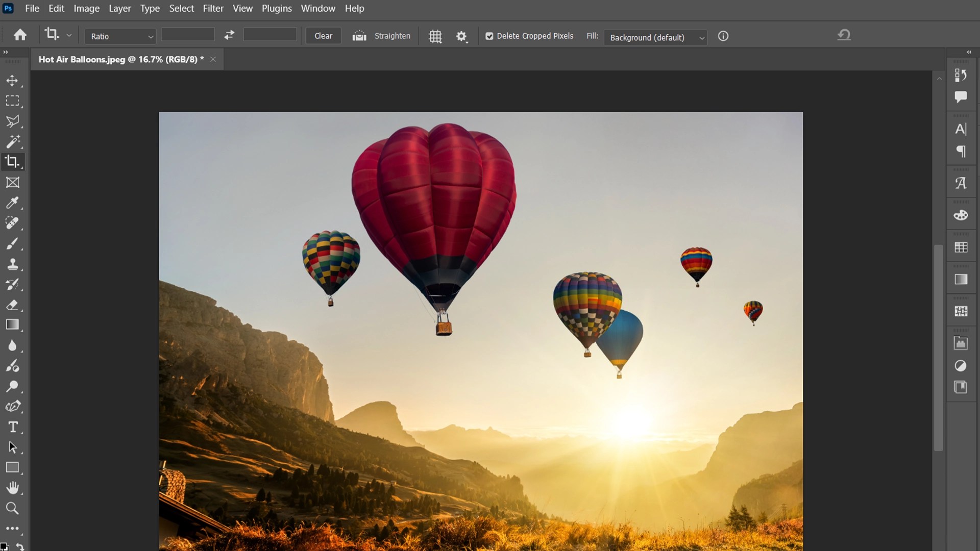Image resolution: width=980 pixels, height=551 pixels.
Task: Open the Comments panel icon
Action: coord(961,97)
